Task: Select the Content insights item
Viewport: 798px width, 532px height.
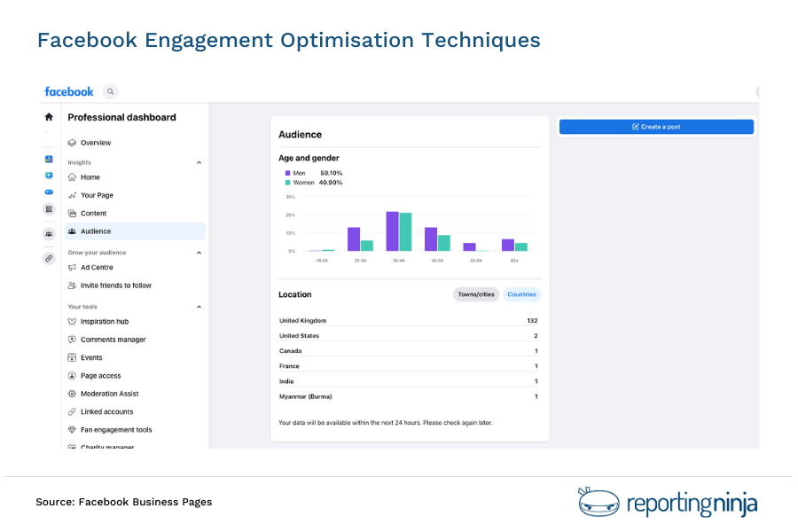Action: click(94, 213)
